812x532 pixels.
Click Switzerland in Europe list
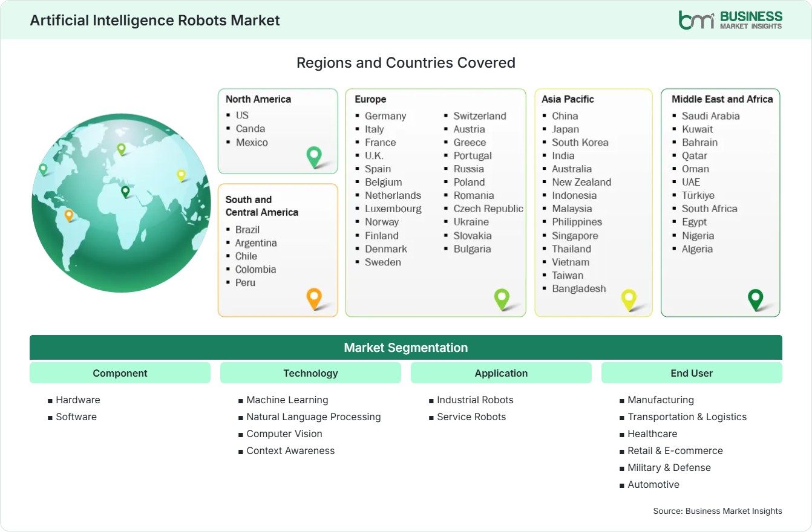tap(480, 115)
